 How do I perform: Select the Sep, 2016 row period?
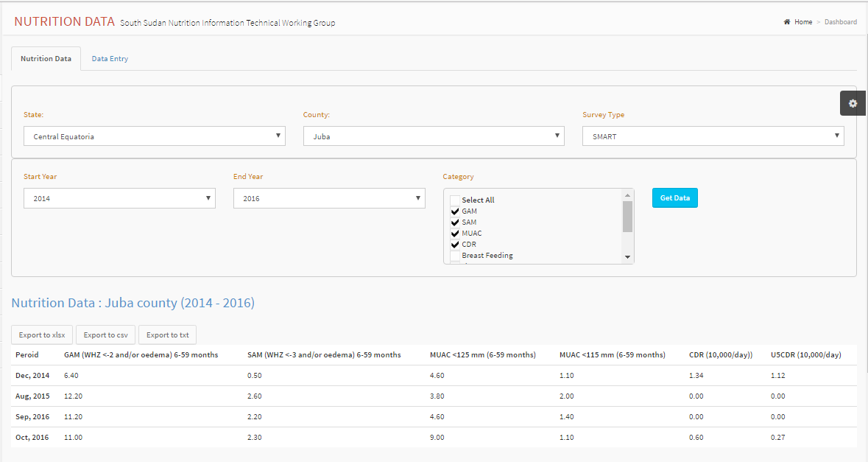coord(32,416)
